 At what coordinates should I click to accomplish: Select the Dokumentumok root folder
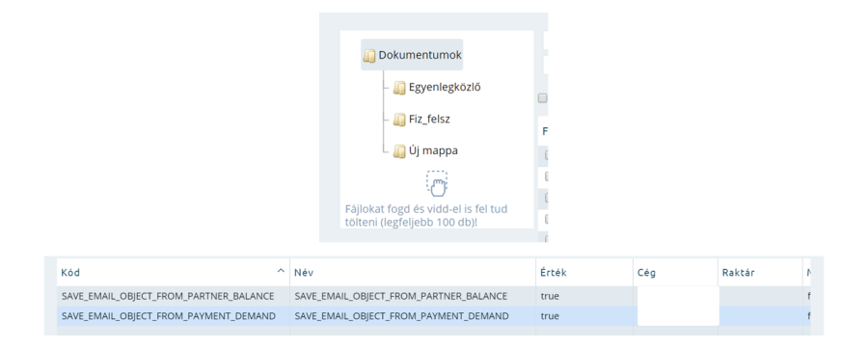(412, 55)
